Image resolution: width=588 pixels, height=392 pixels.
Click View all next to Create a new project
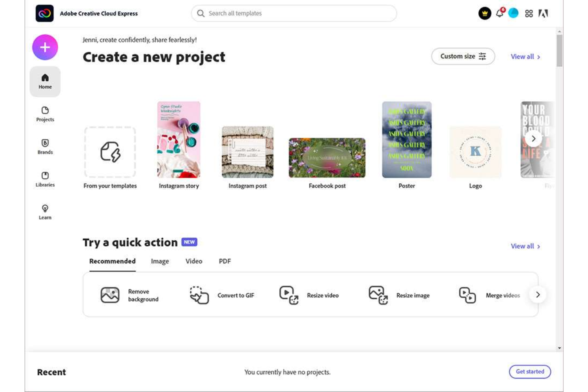(525, 56)
